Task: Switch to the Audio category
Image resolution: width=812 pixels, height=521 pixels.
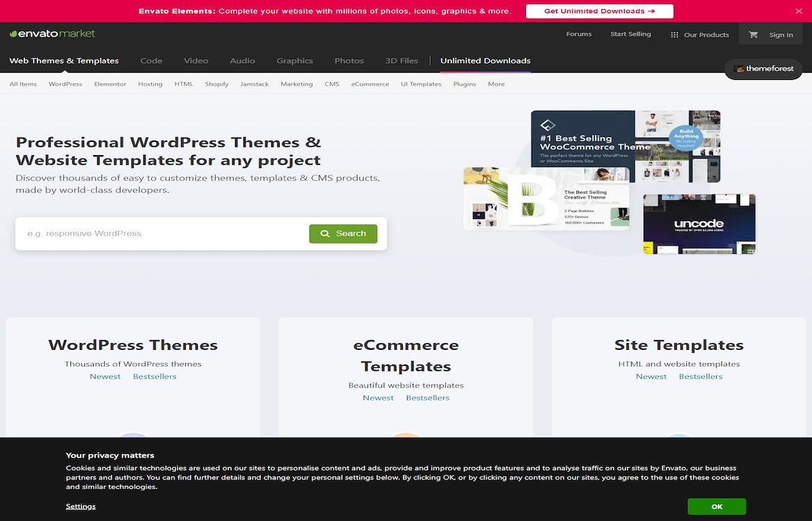Action: click(242, 61)
